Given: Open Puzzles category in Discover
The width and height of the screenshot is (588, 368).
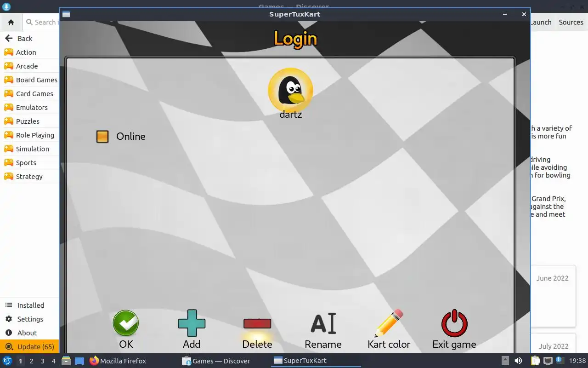Looking at the screenshot, I should [x=29, y=121].
